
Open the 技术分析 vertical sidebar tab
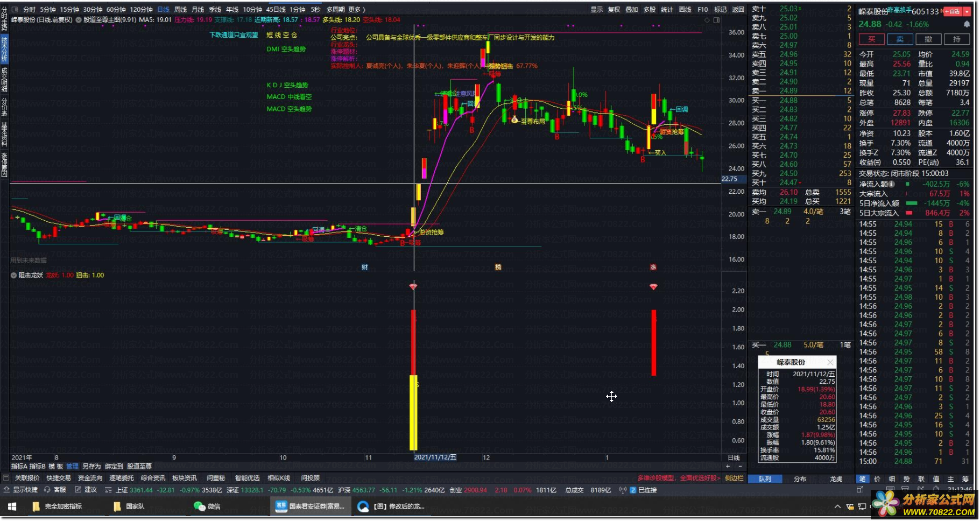click(x=4, y=50)
